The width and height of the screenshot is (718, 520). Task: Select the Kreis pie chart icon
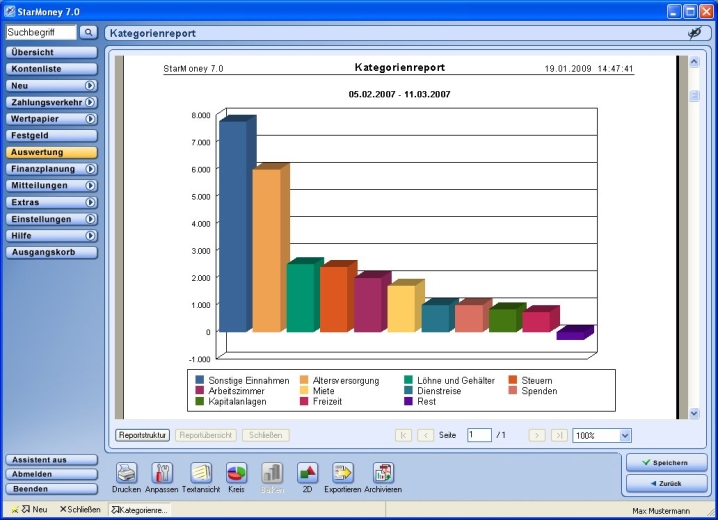point(237,473)
